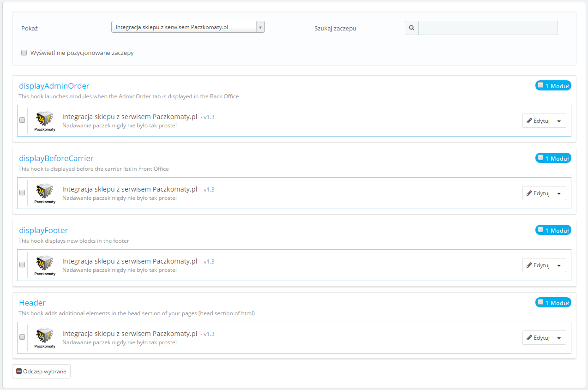Viewport: 588px width, 390px height.
Task: Click module name text in displayFooter row
Action: tap(130, 261)
